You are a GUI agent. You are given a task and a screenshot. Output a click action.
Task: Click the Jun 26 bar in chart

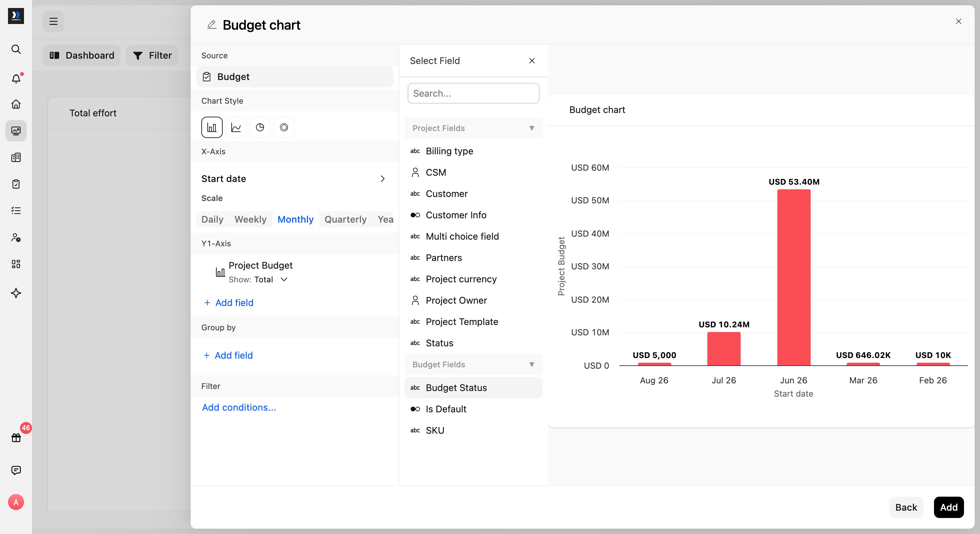tap(794, 277)
